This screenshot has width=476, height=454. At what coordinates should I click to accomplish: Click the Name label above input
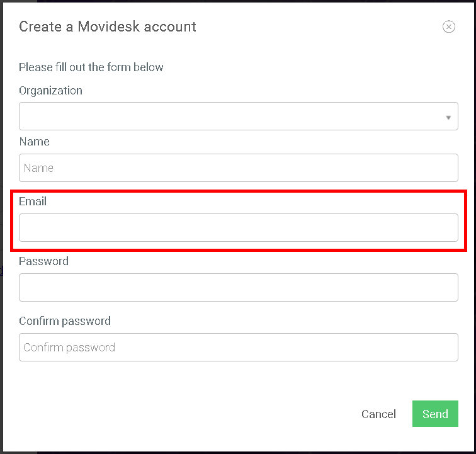point(34,142)
